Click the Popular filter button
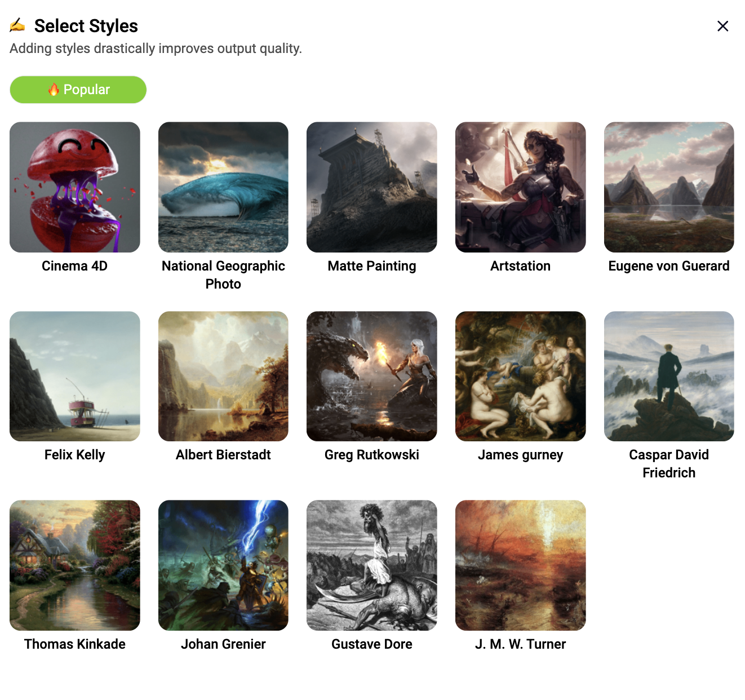The height and width of the screenshot is (700, 745). pos(78,89)
